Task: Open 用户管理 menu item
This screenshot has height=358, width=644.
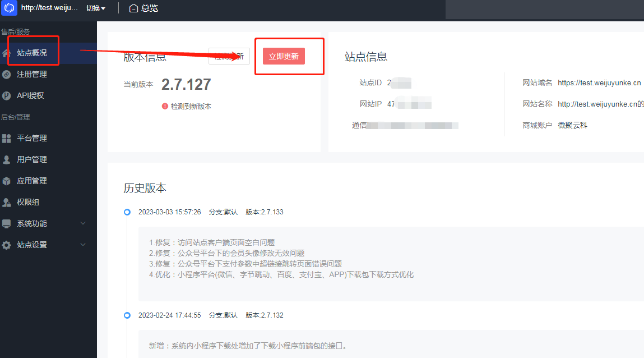Action: pos(48,160)
